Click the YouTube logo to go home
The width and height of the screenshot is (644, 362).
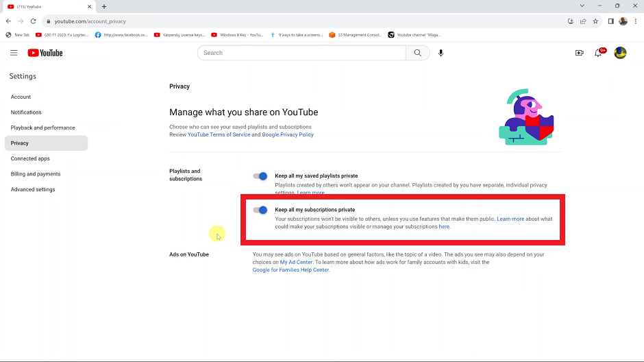click(x=45, y=53)
